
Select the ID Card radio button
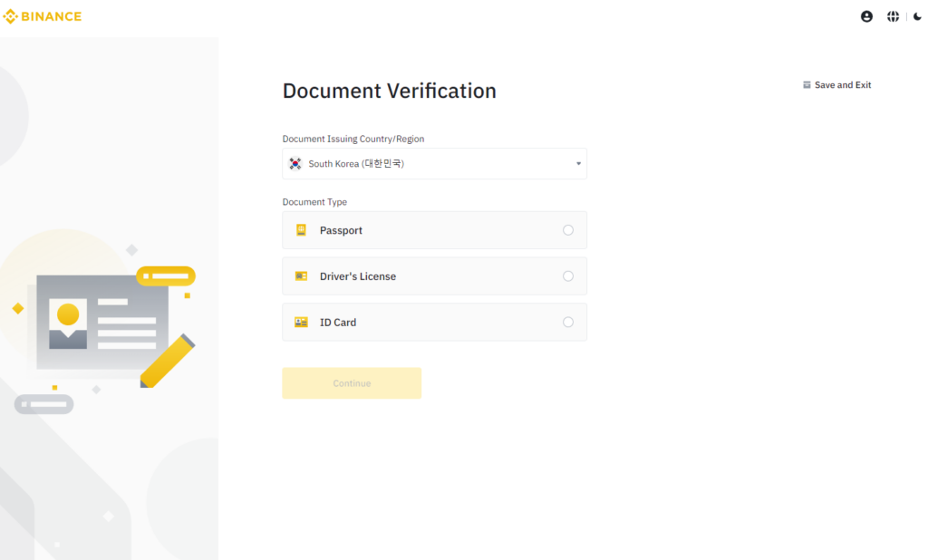click(x=568, y=322)
